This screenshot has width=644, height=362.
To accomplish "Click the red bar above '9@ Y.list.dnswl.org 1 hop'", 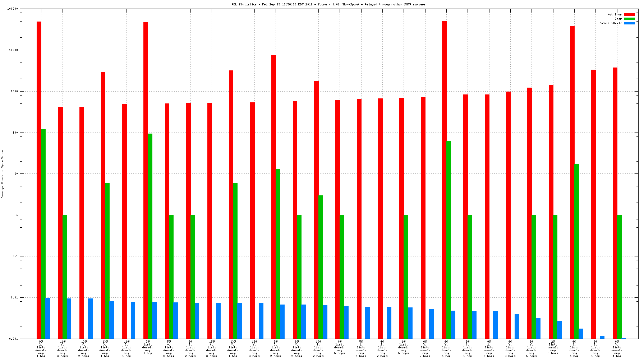I will coord(444,180).
